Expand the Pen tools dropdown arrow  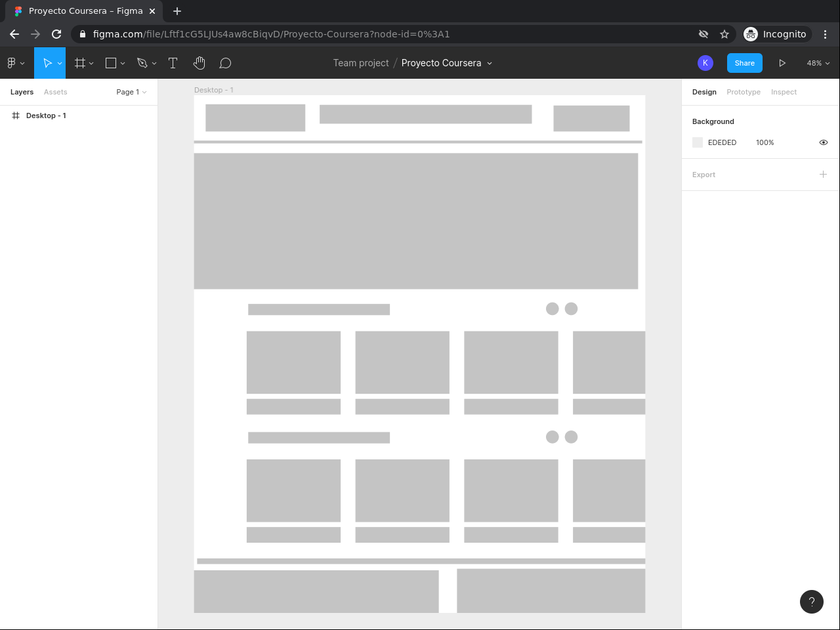154,63
